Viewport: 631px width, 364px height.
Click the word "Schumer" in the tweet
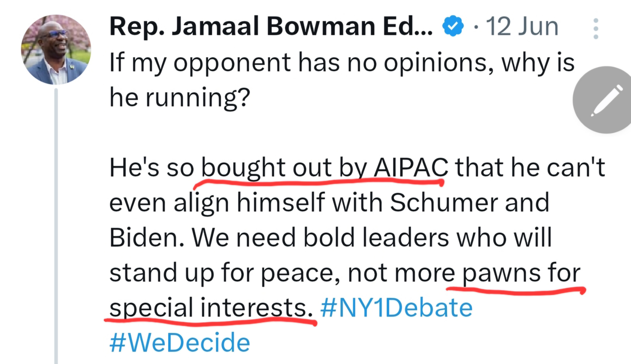tap(444, 202)
